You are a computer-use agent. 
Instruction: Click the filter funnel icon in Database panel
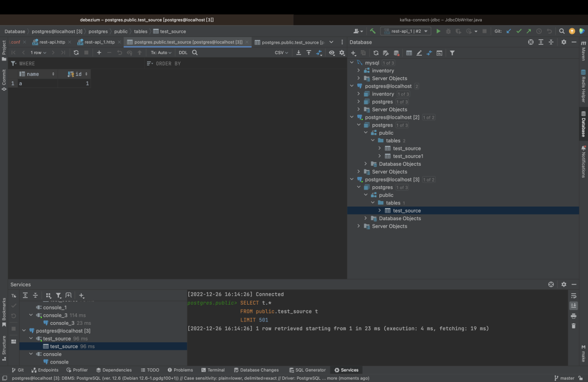point(452,53)
